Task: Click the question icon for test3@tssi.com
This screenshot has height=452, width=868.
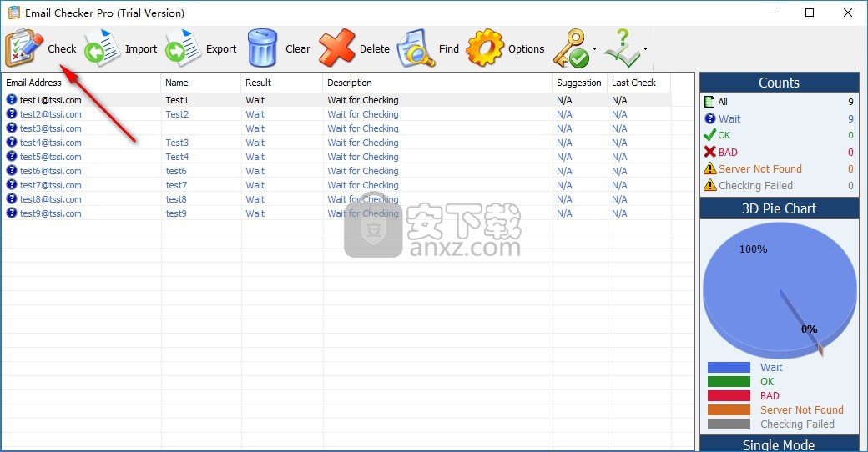Action: 12,128
